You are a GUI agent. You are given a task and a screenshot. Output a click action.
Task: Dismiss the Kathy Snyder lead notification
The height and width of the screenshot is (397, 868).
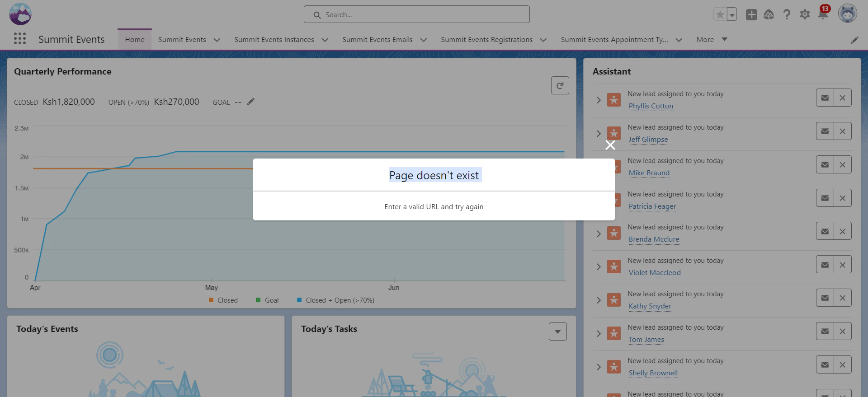click(x=842, y=298)
